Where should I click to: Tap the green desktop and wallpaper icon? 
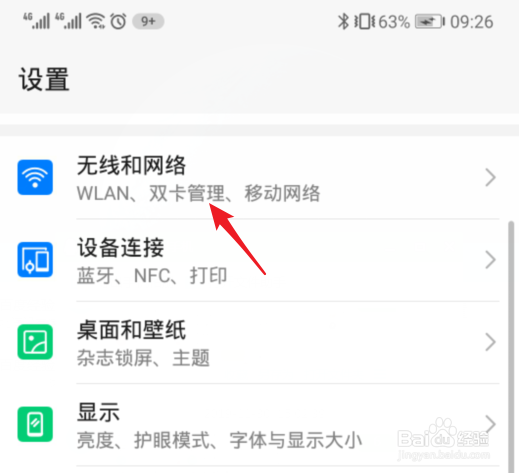[35, 342]
